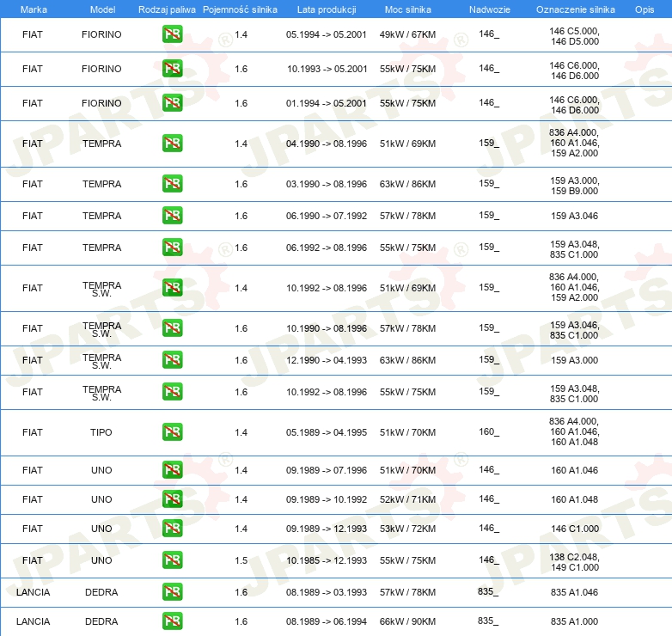
Task: Select the Moc silnika column header
Action: coord(408,9)
